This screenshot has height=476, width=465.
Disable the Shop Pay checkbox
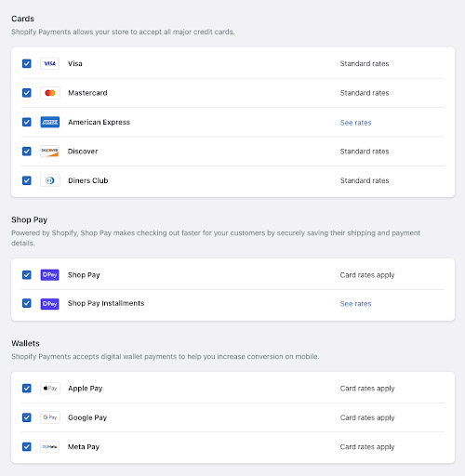click(x=27, y=275)
